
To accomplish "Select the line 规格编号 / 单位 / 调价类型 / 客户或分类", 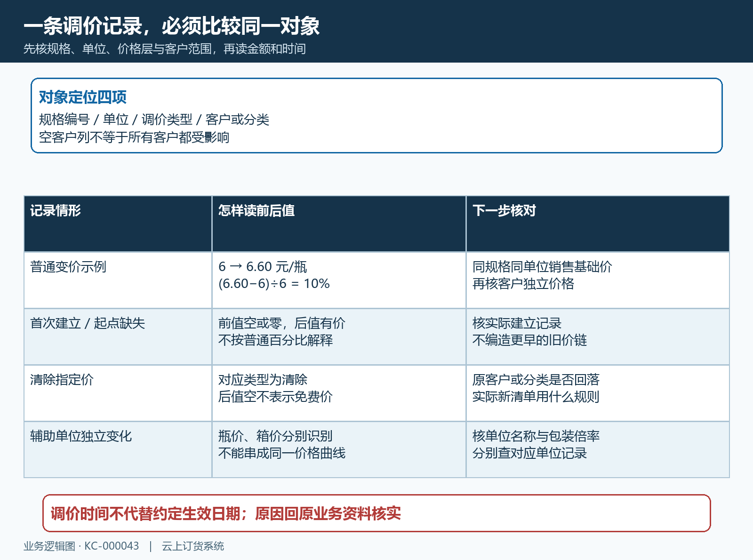I will click(154, 120).
